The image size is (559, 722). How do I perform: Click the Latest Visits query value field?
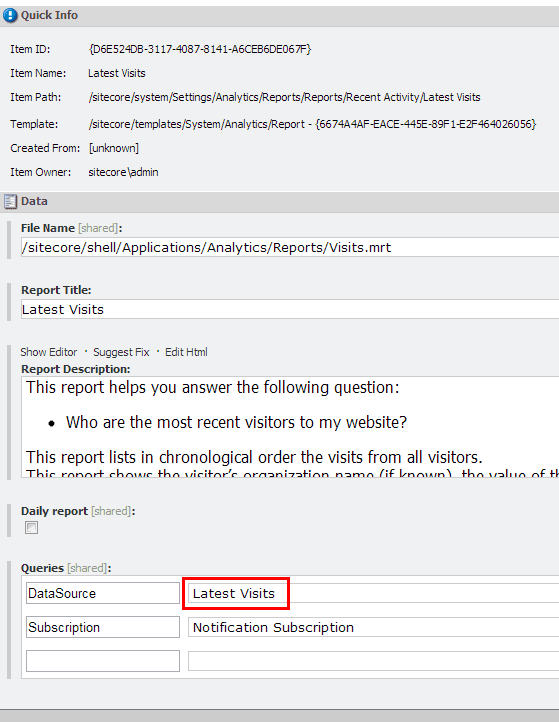(x=373, y=593)
